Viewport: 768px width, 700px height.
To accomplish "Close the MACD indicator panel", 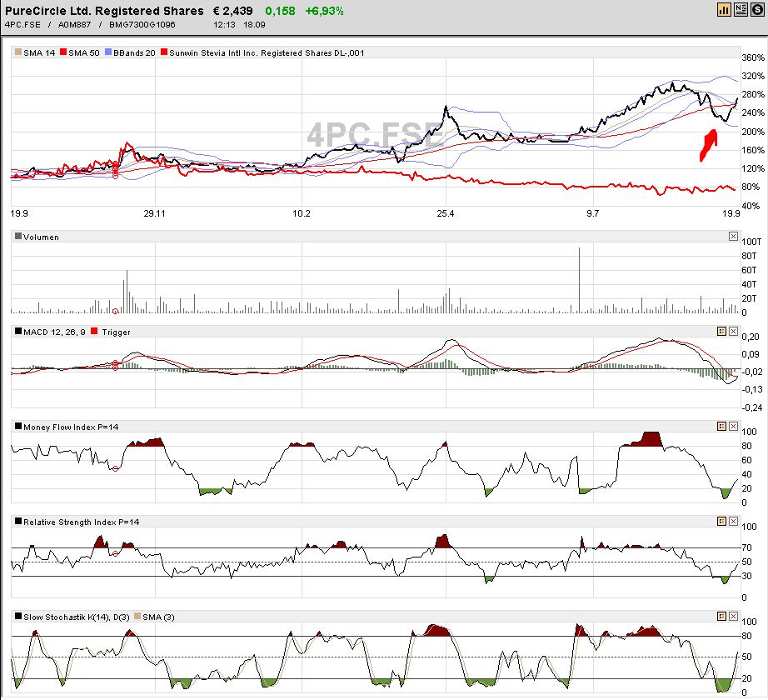I will [733, 331].
